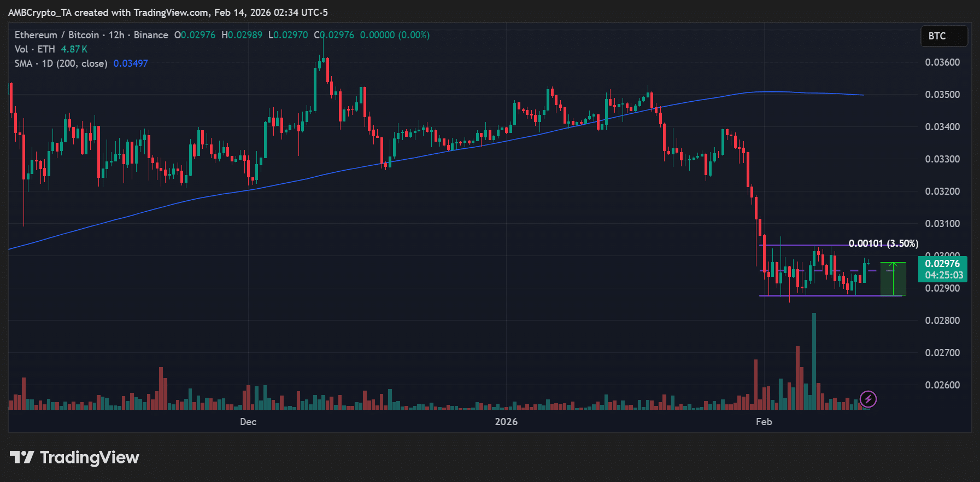Click the TradingView logo
Image resolution: width=980 pixels, height=482 pixels.
[74, 457]
